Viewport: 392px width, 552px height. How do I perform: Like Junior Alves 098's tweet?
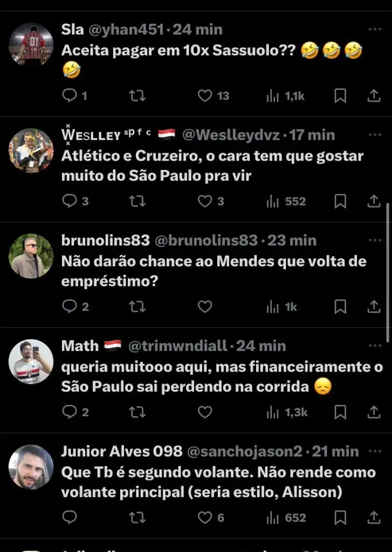pyautogui.click(x=205, y=517)
